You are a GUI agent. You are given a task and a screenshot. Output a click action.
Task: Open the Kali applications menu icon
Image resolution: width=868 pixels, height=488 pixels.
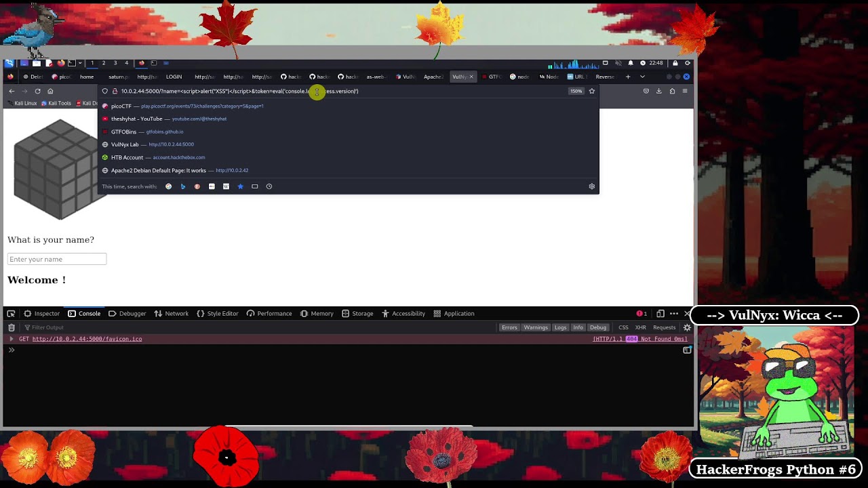(x=9, y=63)
